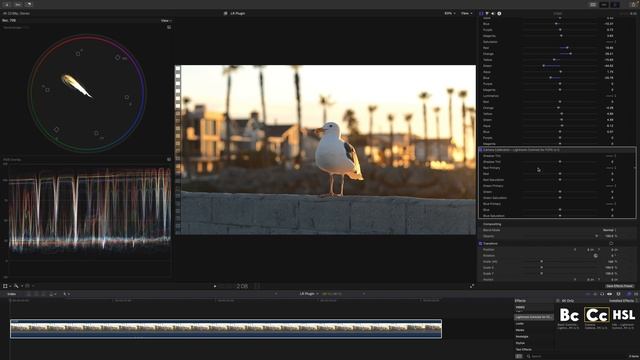The image size is (640, 360).
Task: Select the Stylize effects category
Action: [520, 343]
